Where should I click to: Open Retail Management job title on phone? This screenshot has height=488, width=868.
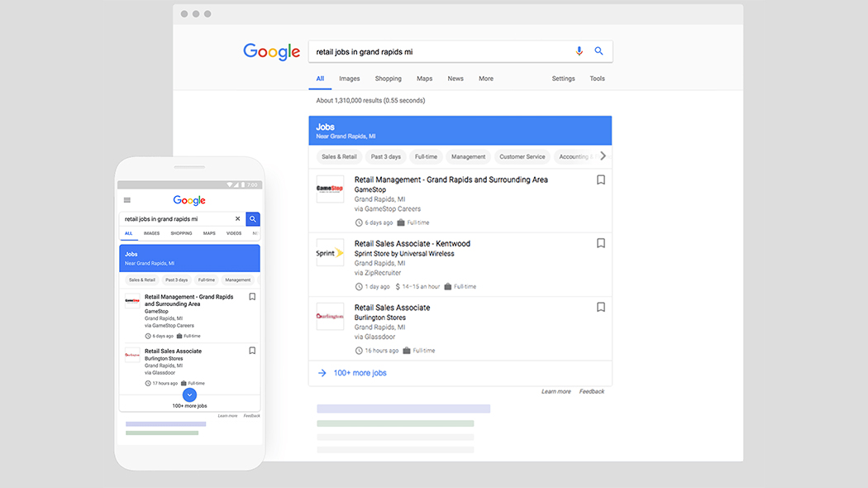[x=188, y=300]
